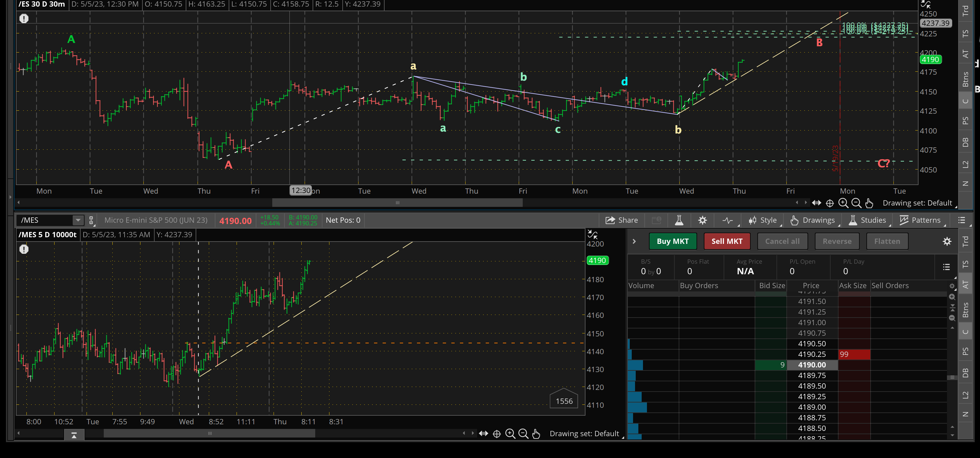Toggle the N sidebar tab on lower chart
The image size is (980, 458).
tap(965, 414)
